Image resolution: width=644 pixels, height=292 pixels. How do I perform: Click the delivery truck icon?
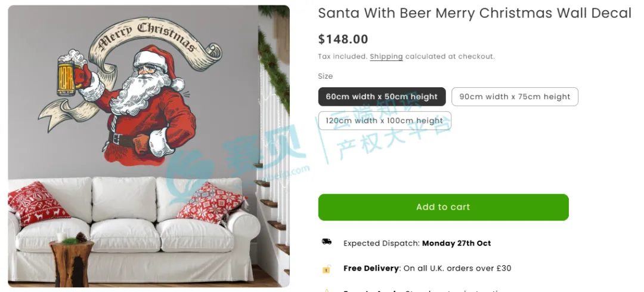tap(327, 242)
